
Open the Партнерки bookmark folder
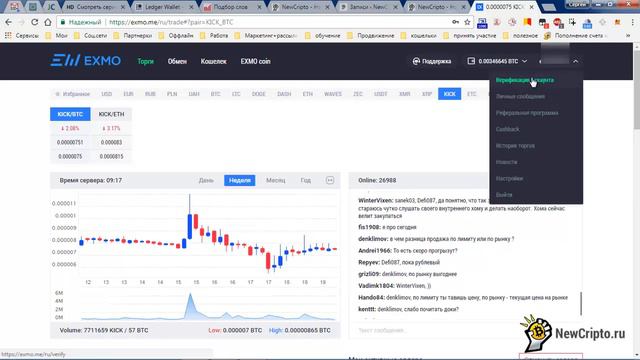133,36
